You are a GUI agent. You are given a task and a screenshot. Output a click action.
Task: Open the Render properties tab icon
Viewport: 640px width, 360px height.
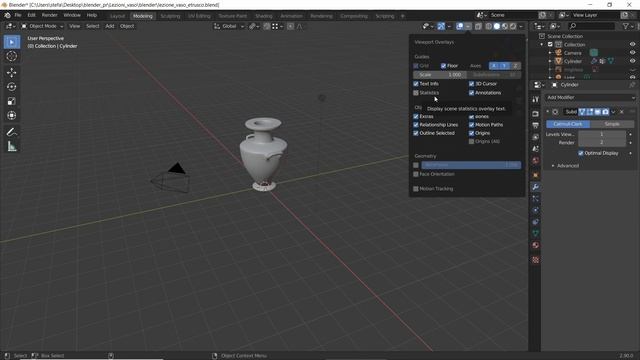tap(536, 113)
